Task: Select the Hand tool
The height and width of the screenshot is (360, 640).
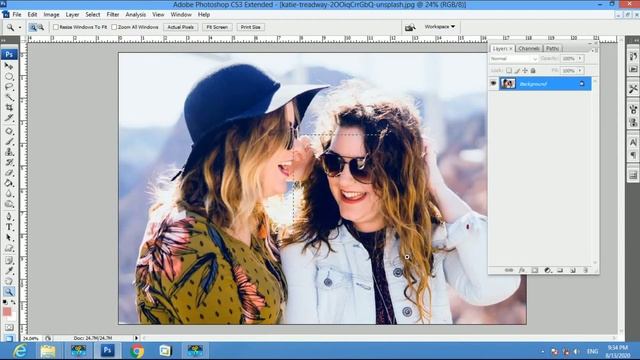Action: (x=9, y=281)
